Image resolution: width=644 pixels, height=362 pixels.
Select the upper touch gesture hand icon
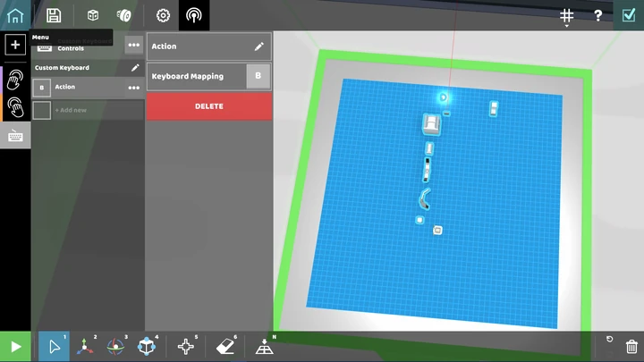(x=15, y=80)
